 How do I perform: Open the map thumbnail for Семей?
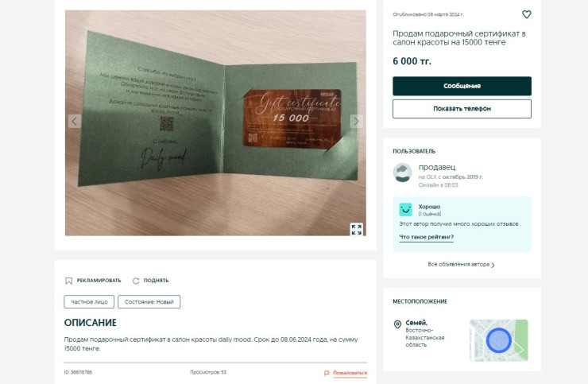(498, 340)
